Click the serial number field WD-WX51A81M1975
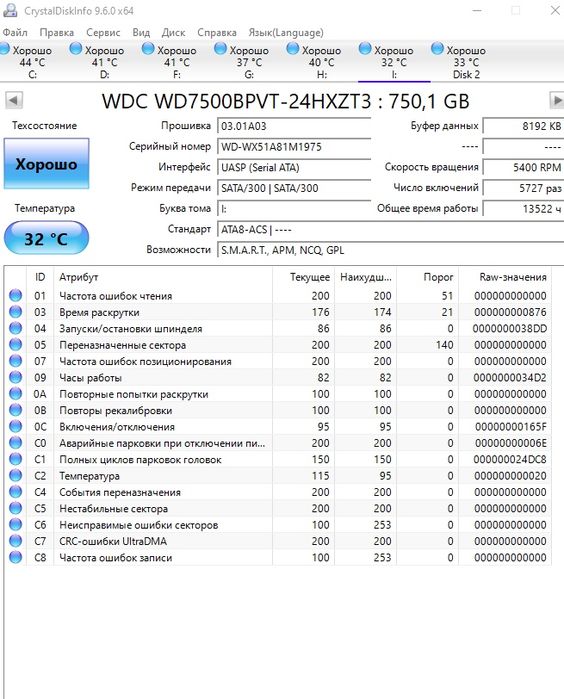Screen dimensions: 564x699 [294, 147]
